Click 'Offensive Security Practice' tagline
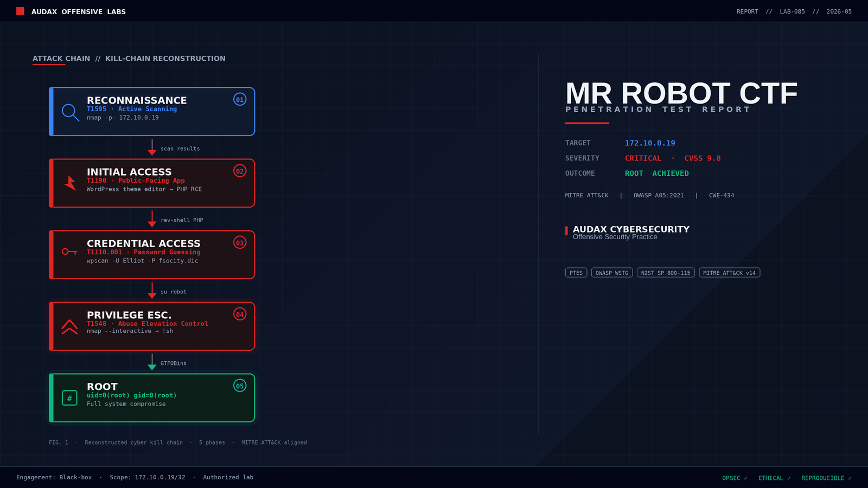Screen dimensions: 868x488 tap(615, 237)
